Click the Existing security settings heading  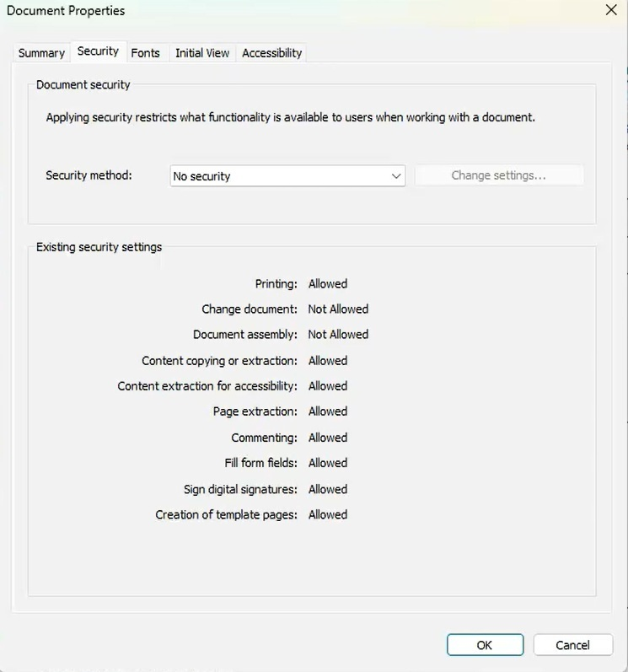coord(99,247)
